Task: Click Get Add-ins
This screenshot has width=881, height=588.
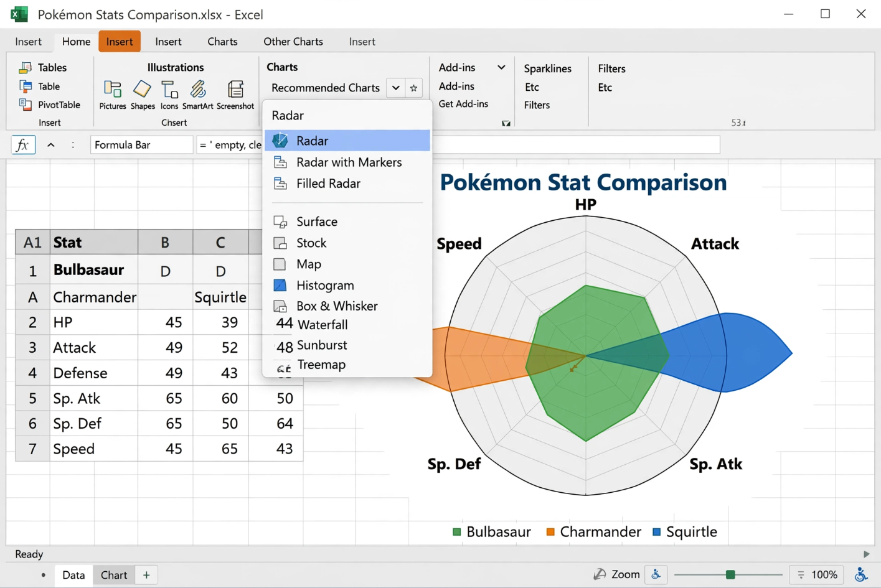Action: click(x=463, y=104)
